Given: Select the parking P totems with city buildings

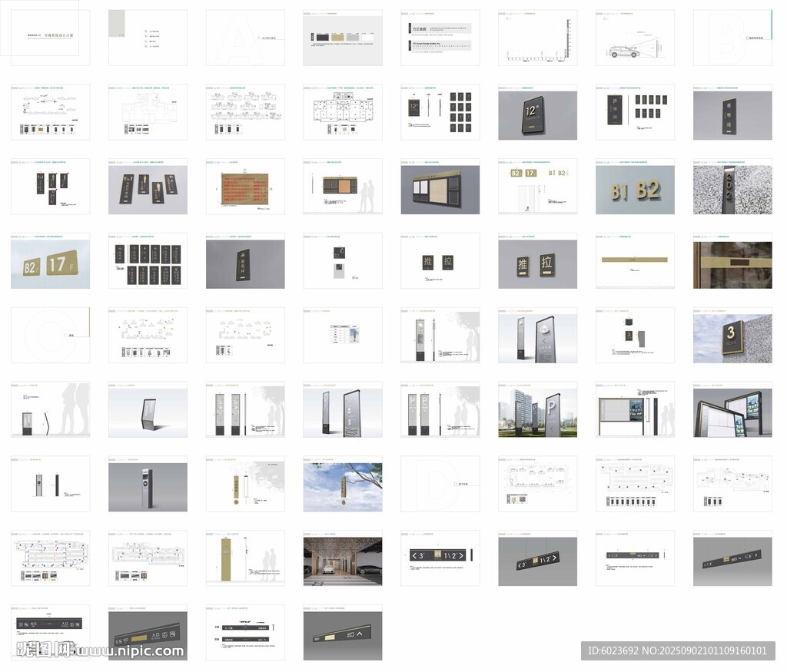Looking at the screenshot, I should (x=537, y=409).
